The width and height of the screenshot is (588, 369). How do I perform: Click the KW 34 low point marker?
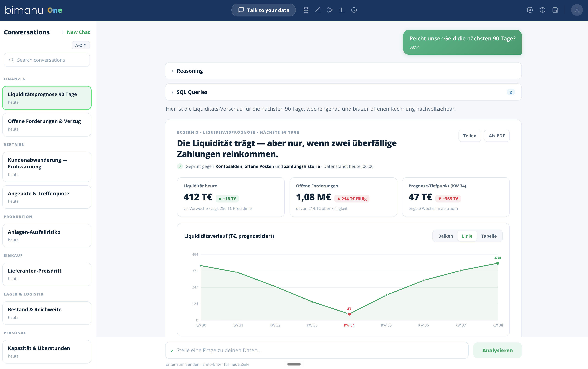[349, 314]
